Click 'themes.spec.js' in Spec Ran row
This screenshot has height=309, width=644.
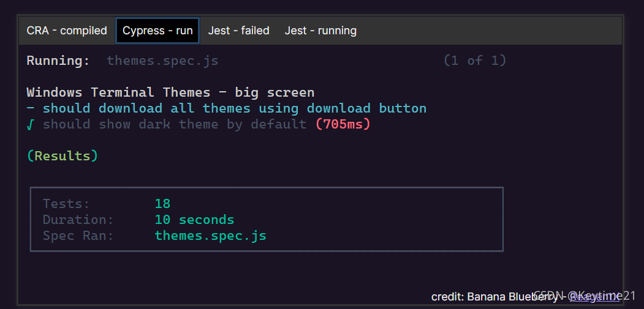pyautogui.click(x=211, y=236)
